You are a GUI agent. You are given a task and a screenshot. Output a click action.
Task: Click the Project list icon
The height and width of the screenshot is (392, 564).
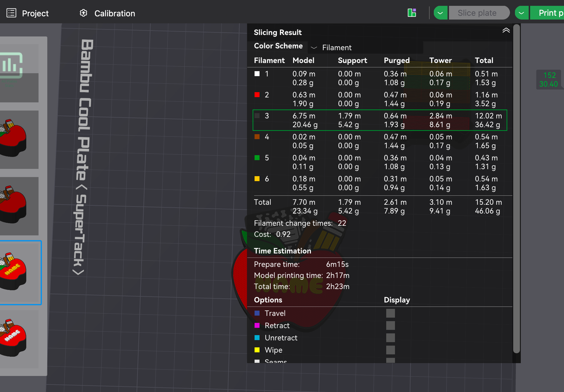pyautogui.click(x=11, y=13)
